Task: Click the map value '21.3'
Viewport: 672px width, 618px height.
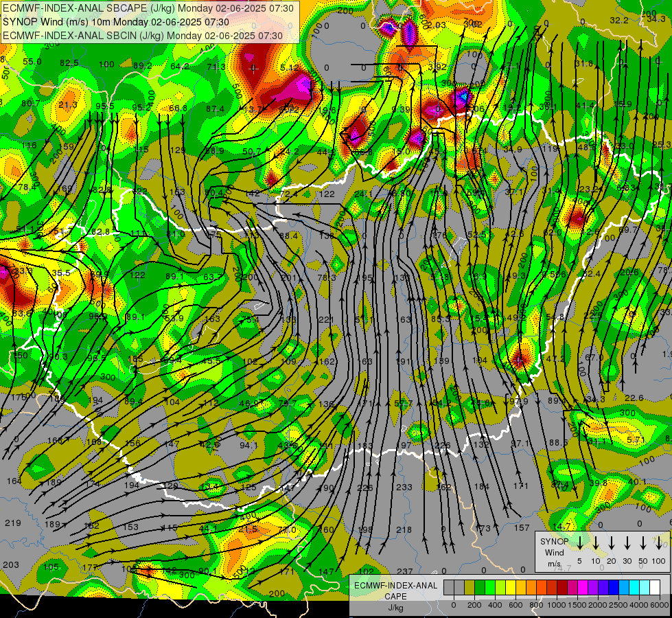Action: (x=68, y=105)
